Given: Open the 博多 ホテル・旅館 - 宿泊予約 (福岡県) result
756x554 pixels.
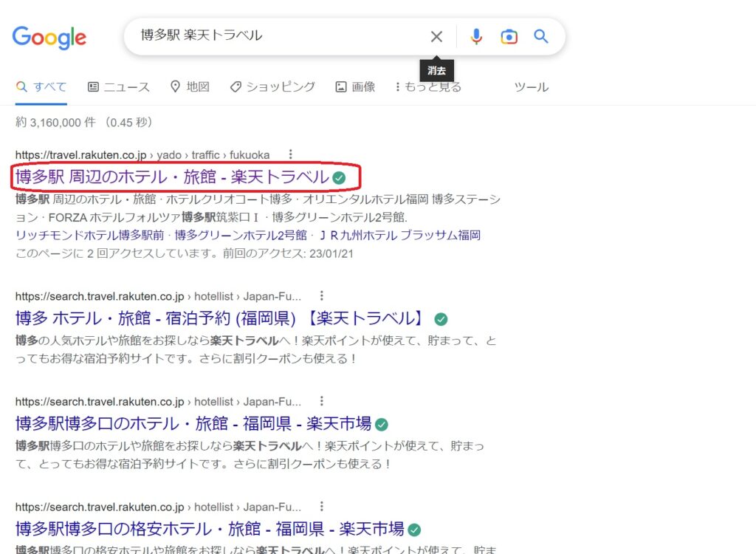Looking at the screenshot, I should 219,318.
